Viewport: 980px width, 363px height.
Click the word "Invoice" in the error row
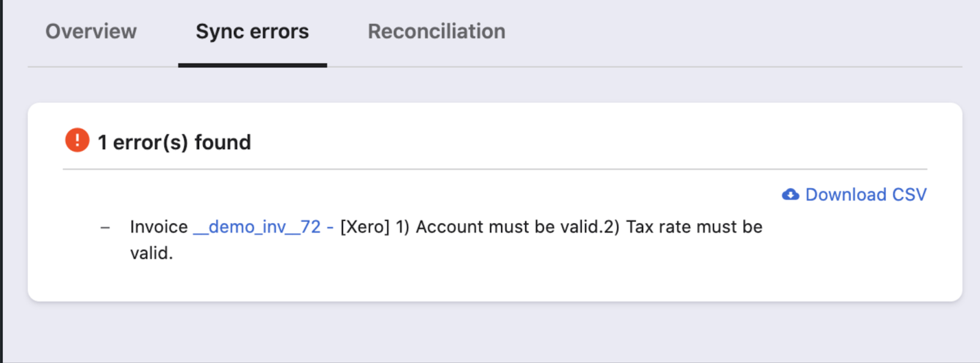[159, 227]
